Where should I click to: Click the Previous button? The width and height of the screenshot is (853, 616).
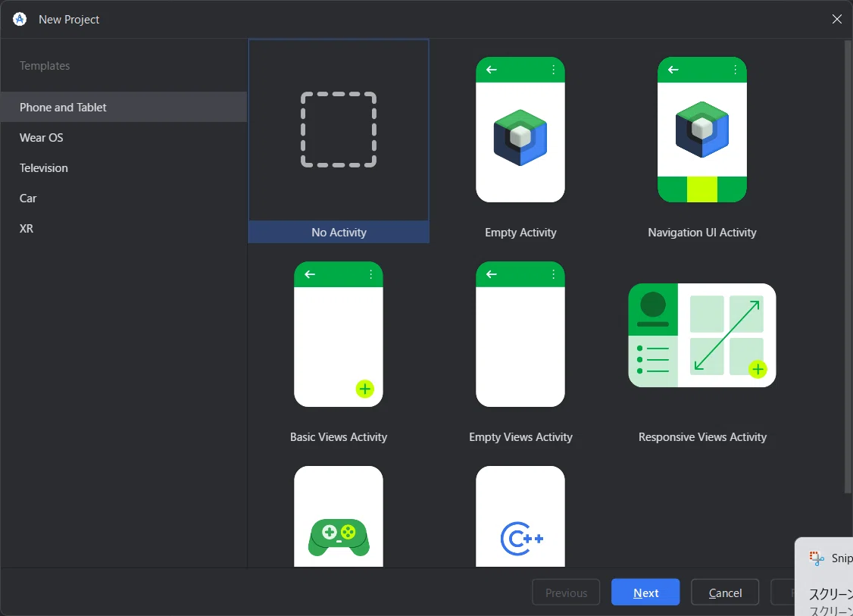(566, 592)
